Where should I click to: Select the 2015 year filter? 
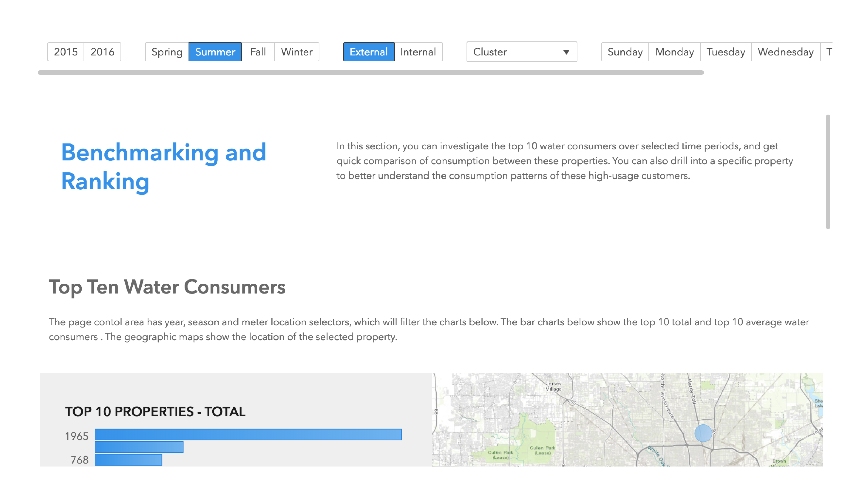[x=66, y=52]
